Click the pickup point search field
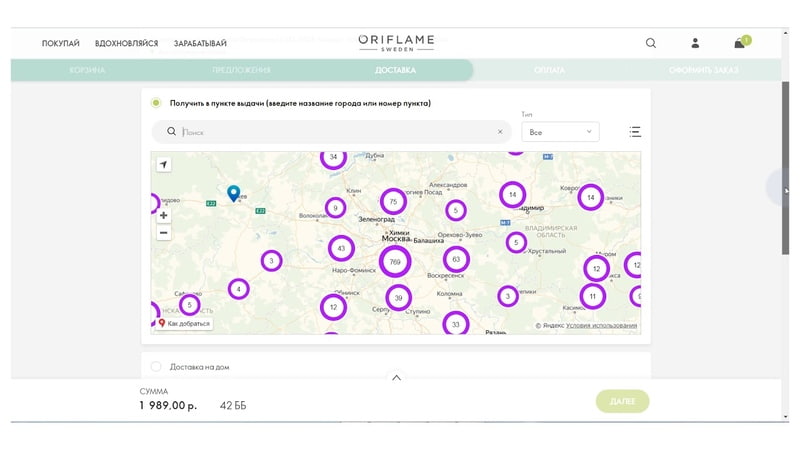Screen dimensions: 800x450 pyautogui.click(x=332, y=132)
